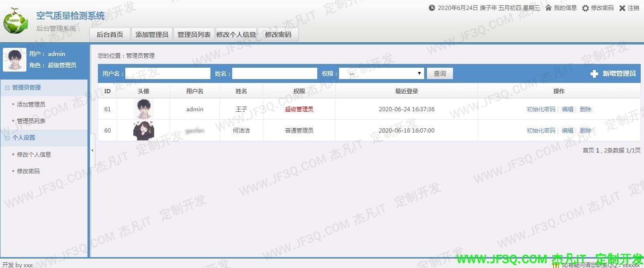Click 删除 for admin row
Viewport: 644px width, 268px height.
(585, 109)
